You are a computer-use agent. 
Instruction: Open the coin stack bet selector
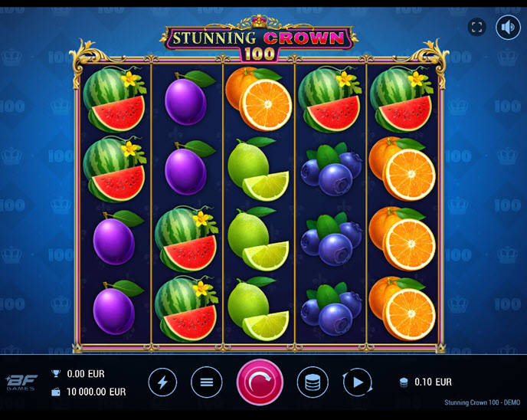313,382
